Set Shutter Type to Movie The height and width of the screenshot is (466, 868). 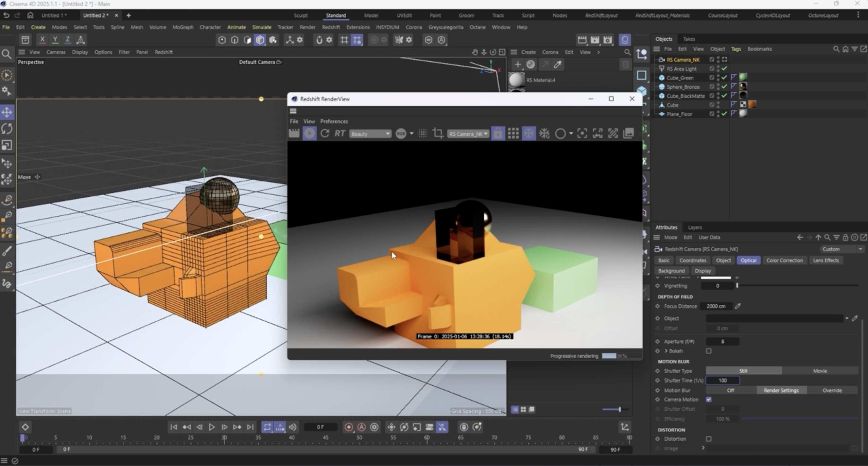click(820, 371)
